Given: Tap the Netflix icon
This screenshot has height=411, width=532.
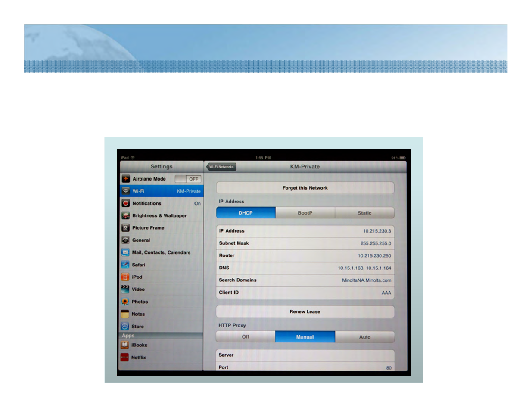Looking at the screenshot, I should coord(124,358).
